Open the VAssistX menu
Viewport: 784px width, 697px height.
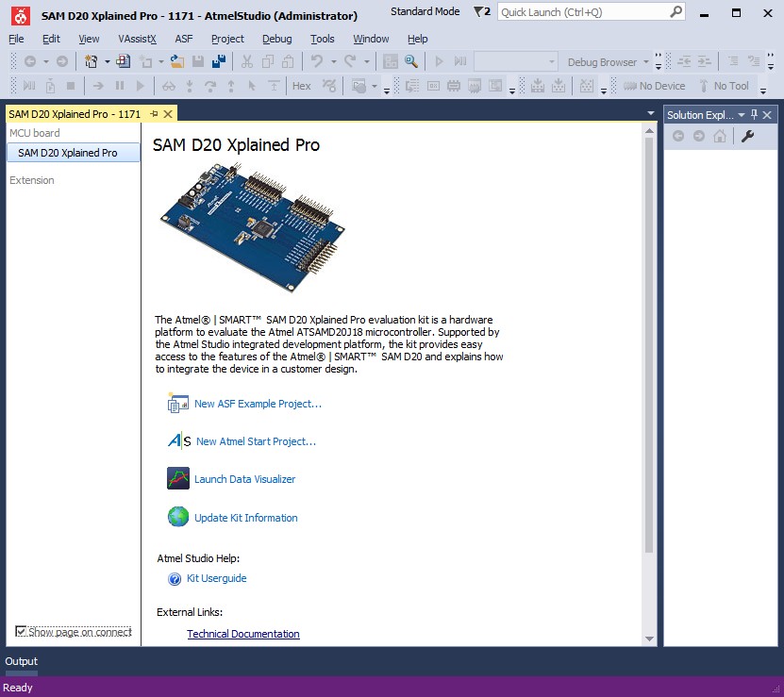click(137, 39)
